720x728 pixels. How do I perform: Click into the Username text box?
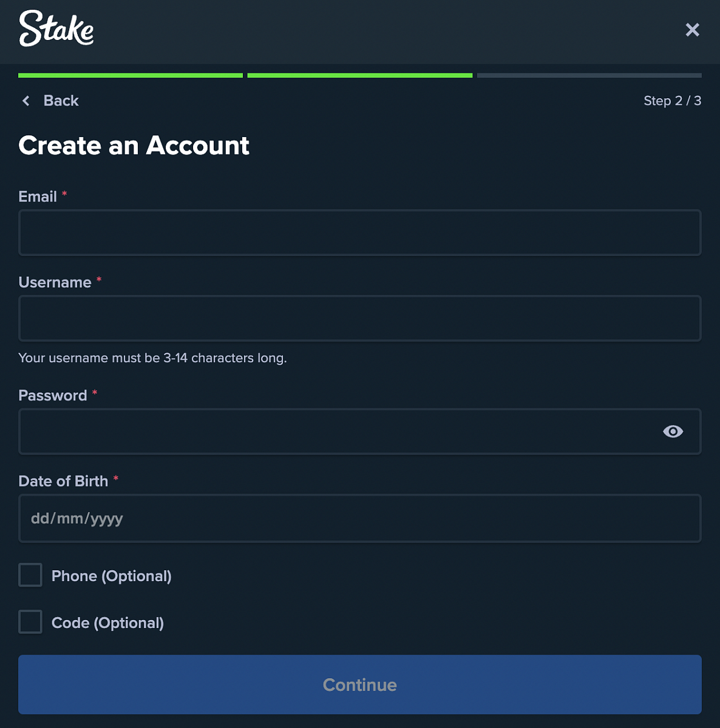click(359, 318)
